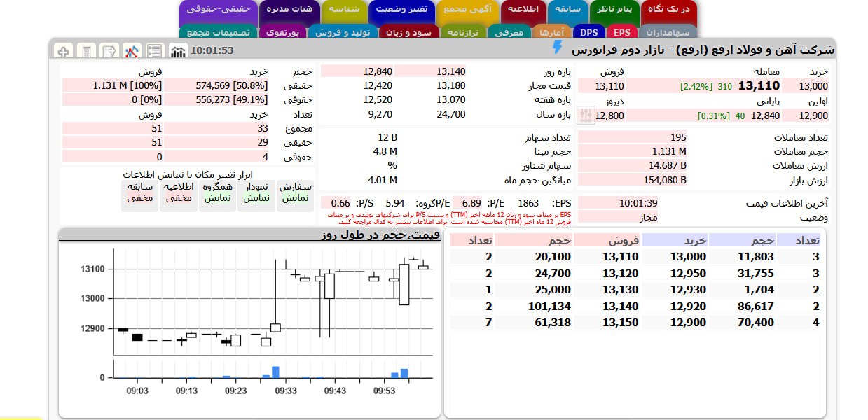
Task: Click the sliders icon beside 12,800
Action: point(585,115)
